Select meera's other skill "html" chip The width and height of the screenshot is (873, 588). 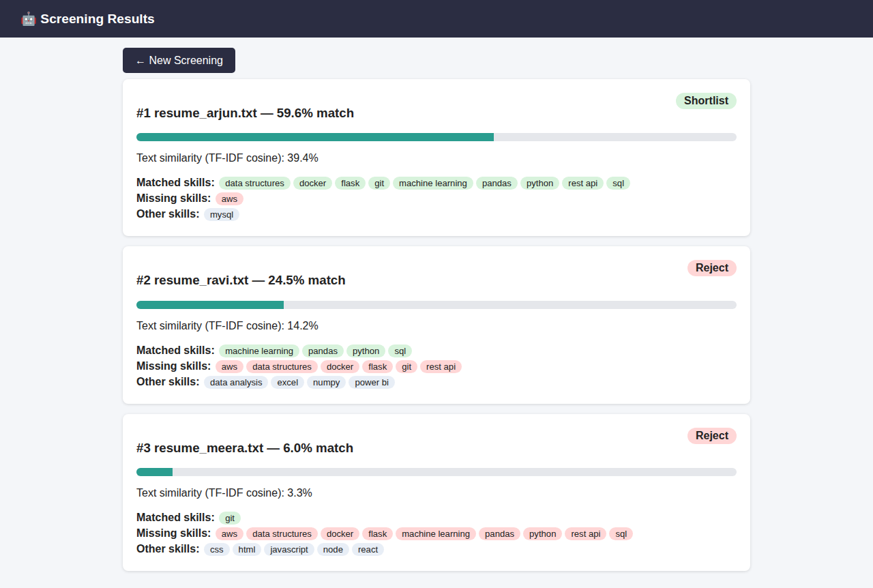pos(247,550)
